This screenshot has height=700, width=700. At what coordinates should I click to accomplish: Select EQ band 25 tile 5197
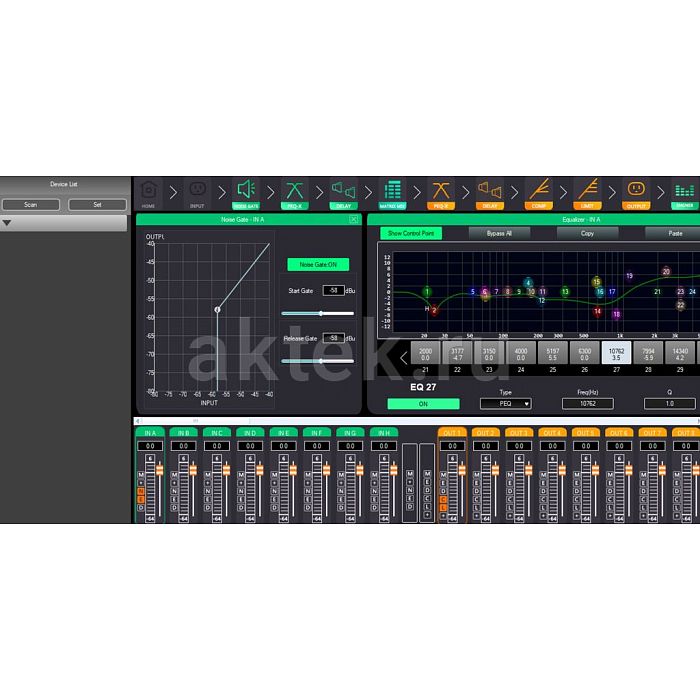[x=553, y=354]
